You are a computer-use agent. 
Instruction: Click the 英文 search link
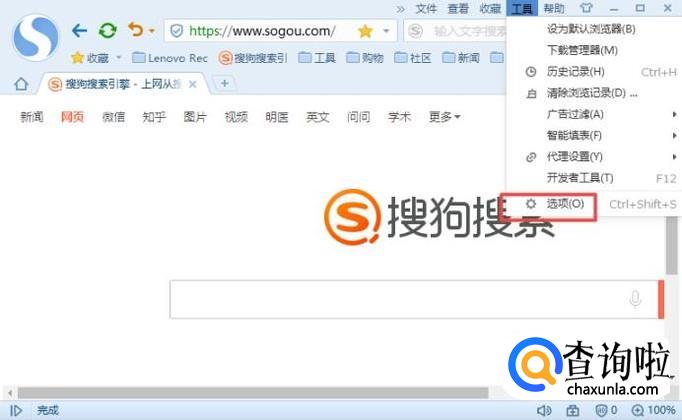(x=318, y=117)
